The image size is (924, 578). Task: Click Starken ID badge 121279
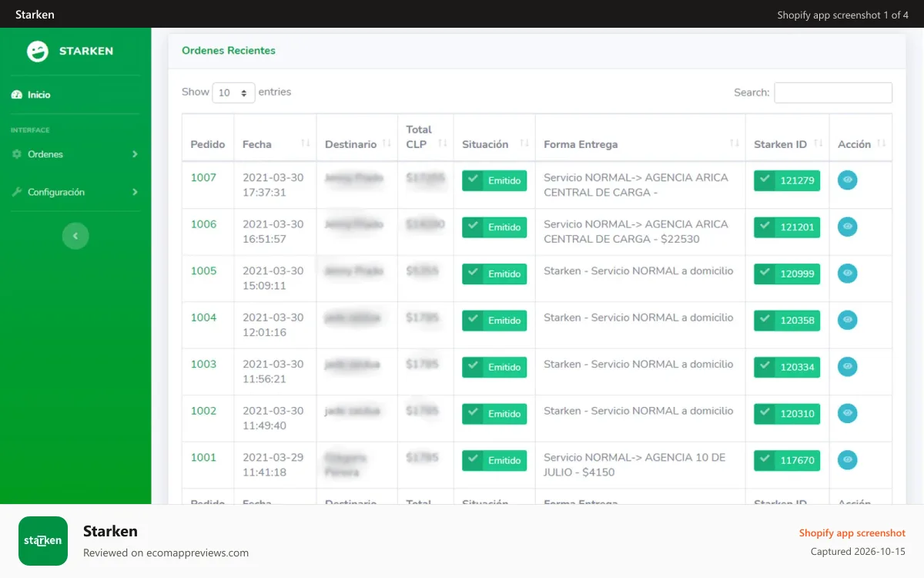pyautogui.click(x=787, y=180)
